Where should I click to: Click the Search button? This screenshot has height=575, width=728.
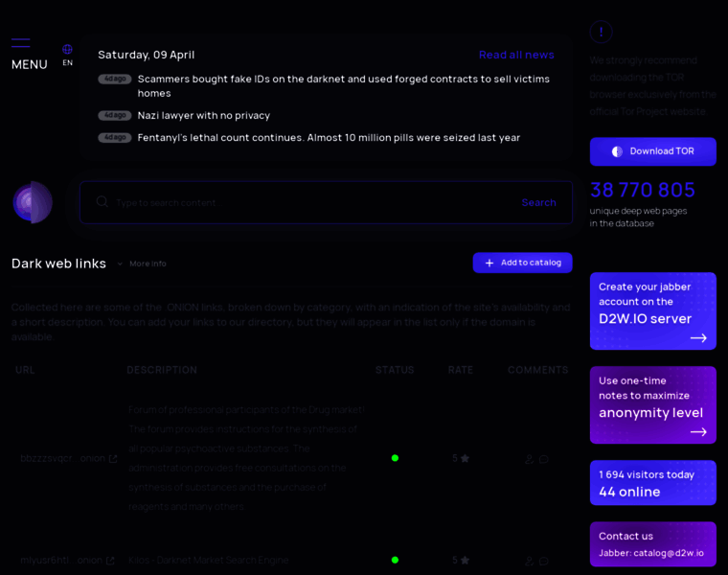(538, 202)
